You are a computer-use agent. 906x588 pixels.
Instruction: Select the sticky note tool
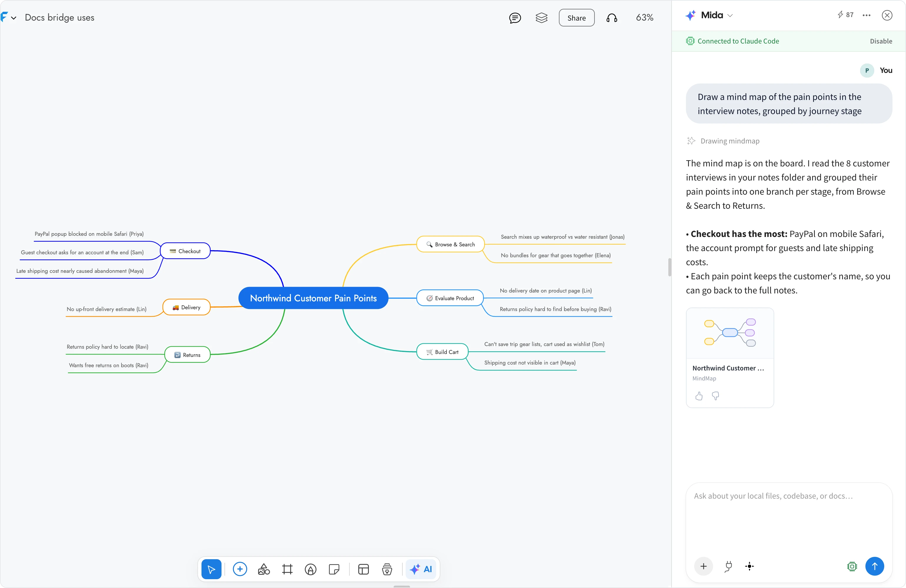pos(334,569)
